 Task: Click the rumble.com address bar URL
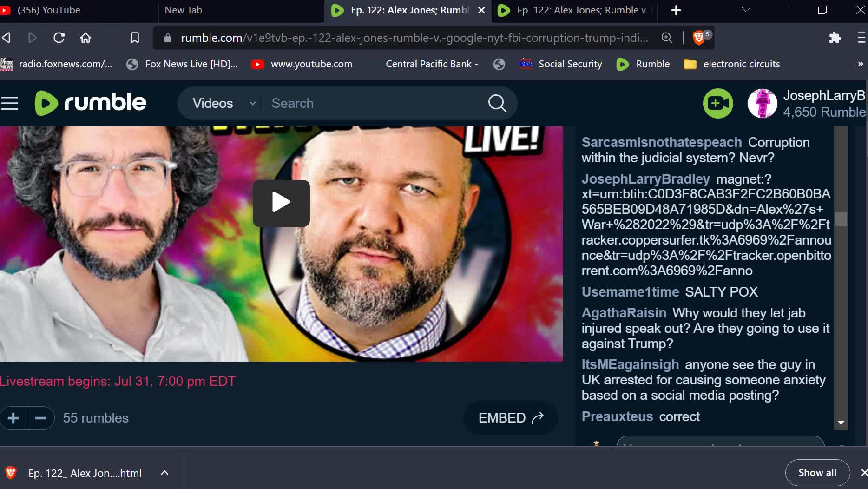414,38
